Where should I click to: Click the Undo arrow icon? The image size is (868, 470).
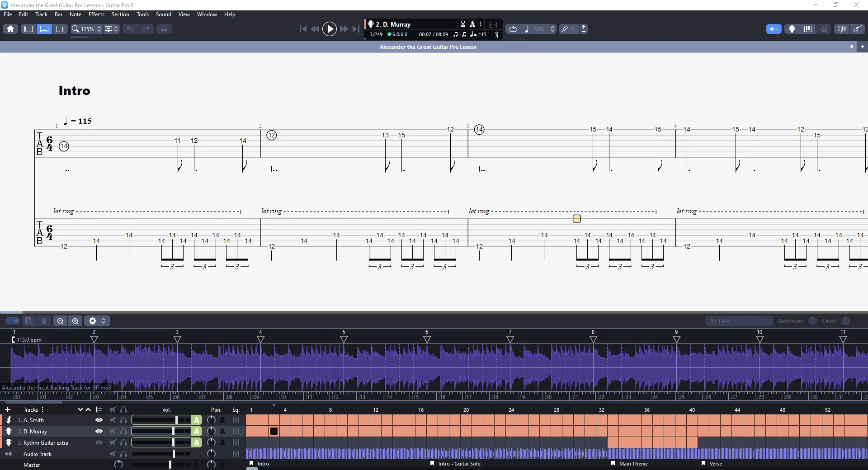coord(130,29)
